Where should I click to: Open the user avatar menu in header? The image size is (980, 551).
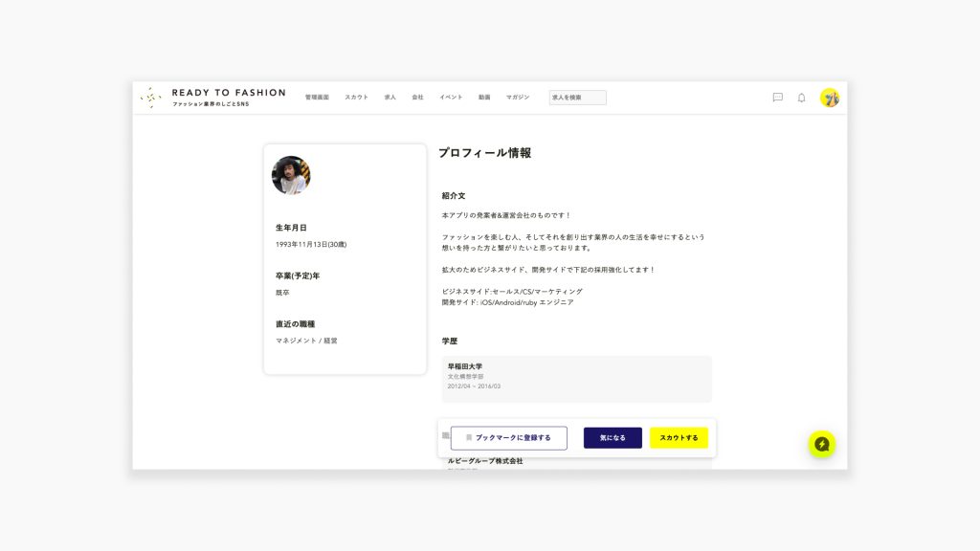pos(830,98)
